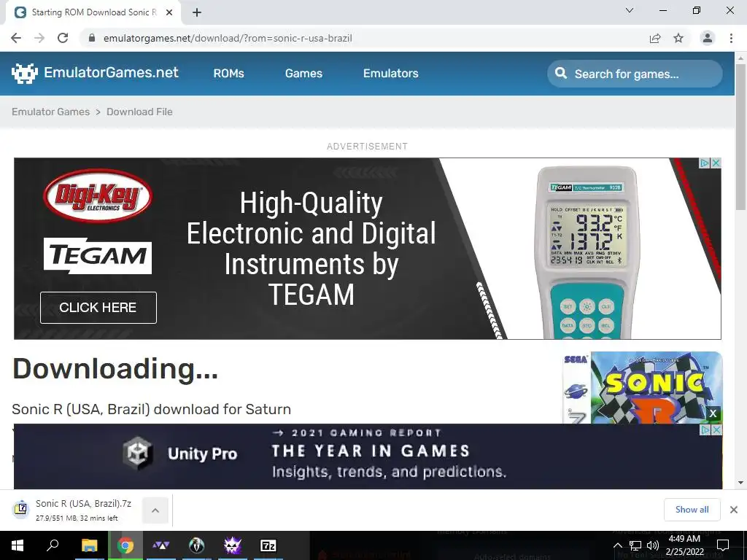Viewport: 747px width, 560px height.
Task: Open the Chrome profile avatar
Action: (x=708, y=38)
